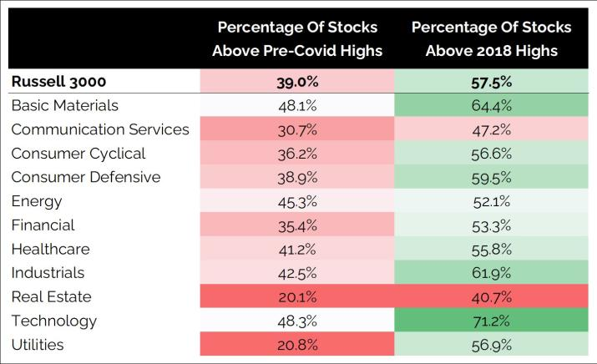Click the 'Percentage Of Stocks Above 2018 Highs' header
This screenshot has width=597, height=364.
pyautogui.click(x=491, y=38)
